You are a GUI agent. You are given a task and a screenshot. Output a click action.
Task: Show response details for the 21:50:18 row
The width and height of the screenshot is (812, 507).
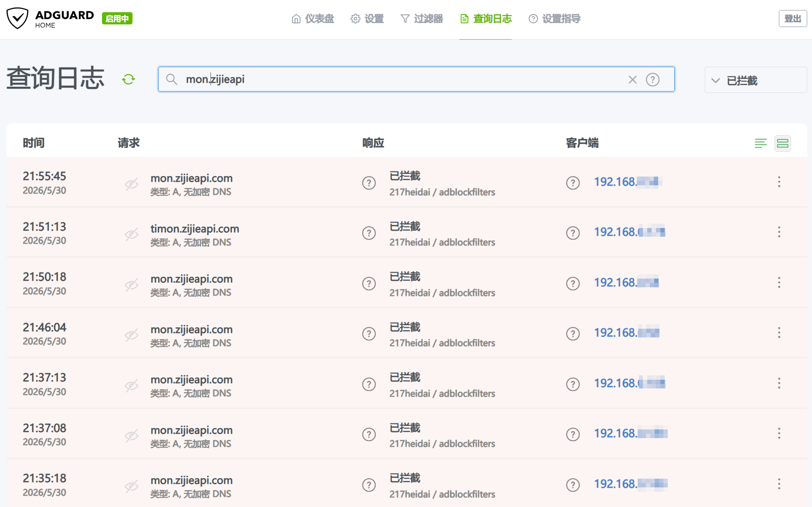(369, 283)
